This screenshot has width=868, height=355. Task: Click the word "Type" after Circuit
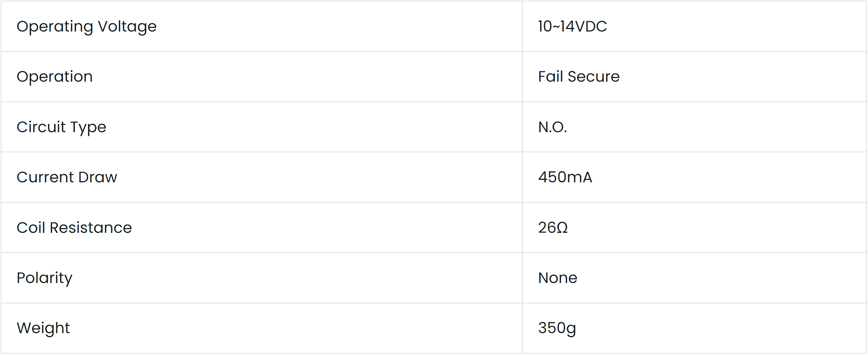pos(88,128)
